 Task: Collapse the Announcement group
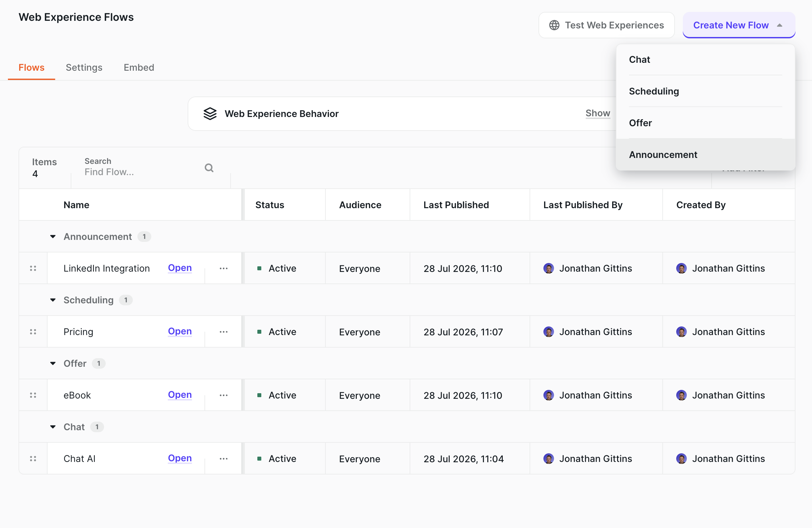[53, 237]
